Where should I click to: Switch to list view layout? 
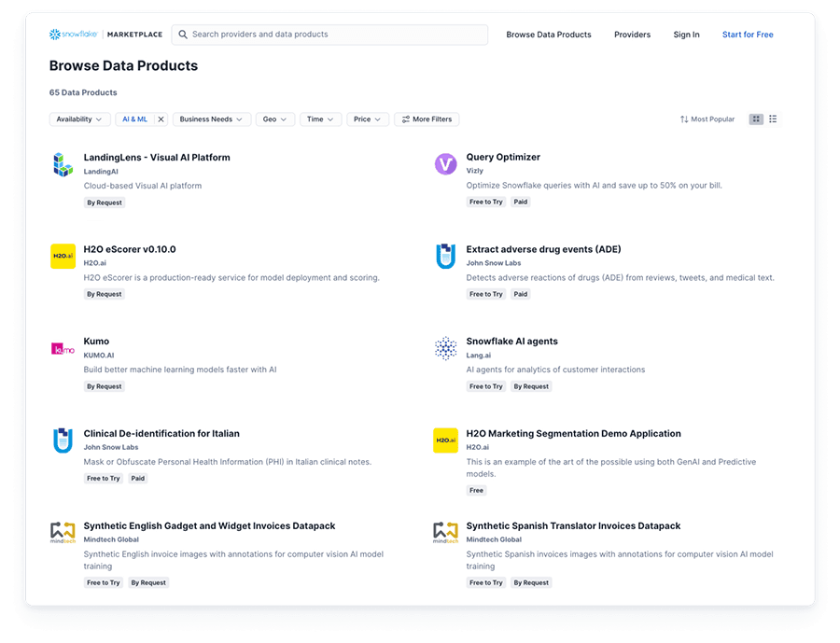click(773, 119)
